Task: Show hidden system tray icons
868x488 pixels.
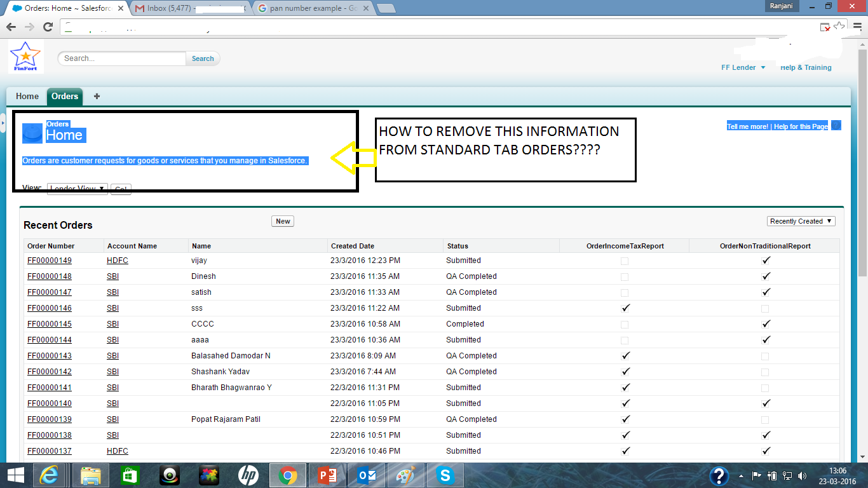Action: (741, 475)
